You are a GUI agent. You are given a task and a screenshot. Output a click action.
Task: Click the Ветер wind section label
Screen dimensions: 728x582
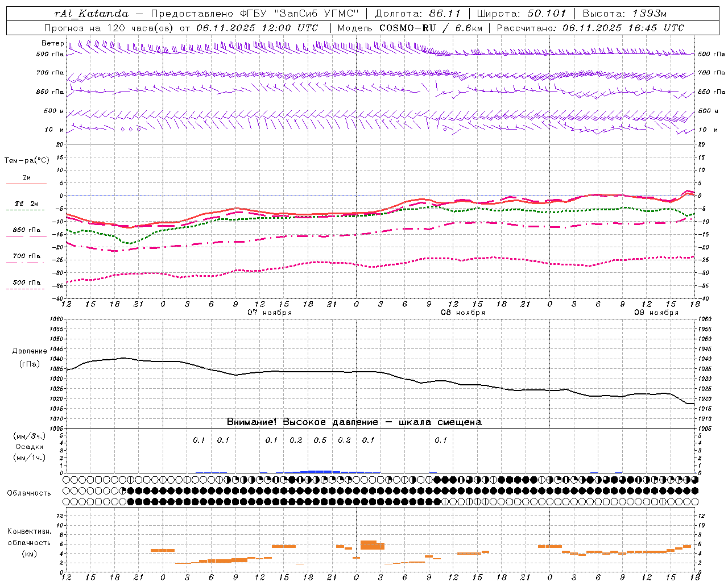tap(52, 43)
